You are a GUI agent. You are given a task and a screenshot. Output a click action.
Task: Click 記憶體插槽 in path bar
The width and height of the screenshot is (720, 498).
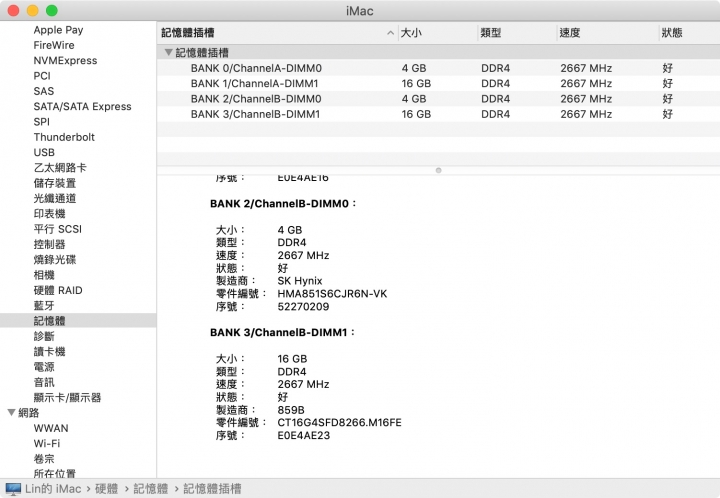pos(212,489)
